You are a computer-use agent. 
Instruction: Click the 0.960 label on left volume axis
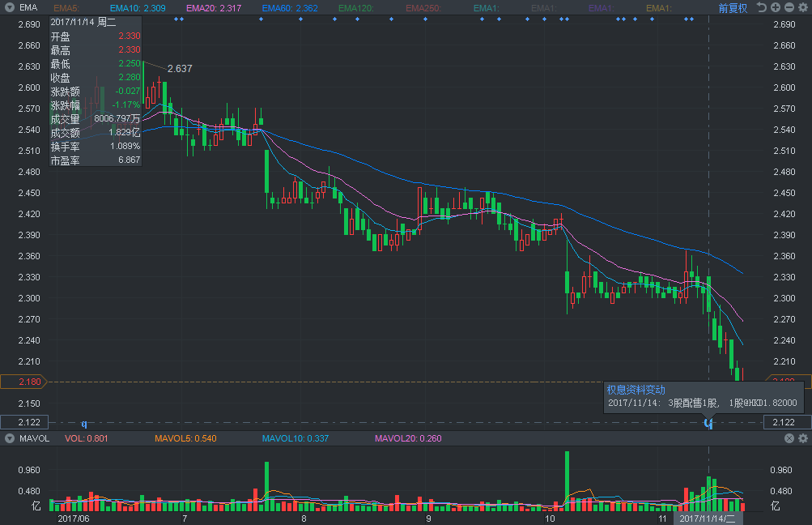pyautogui.click(x=29, y=470)
